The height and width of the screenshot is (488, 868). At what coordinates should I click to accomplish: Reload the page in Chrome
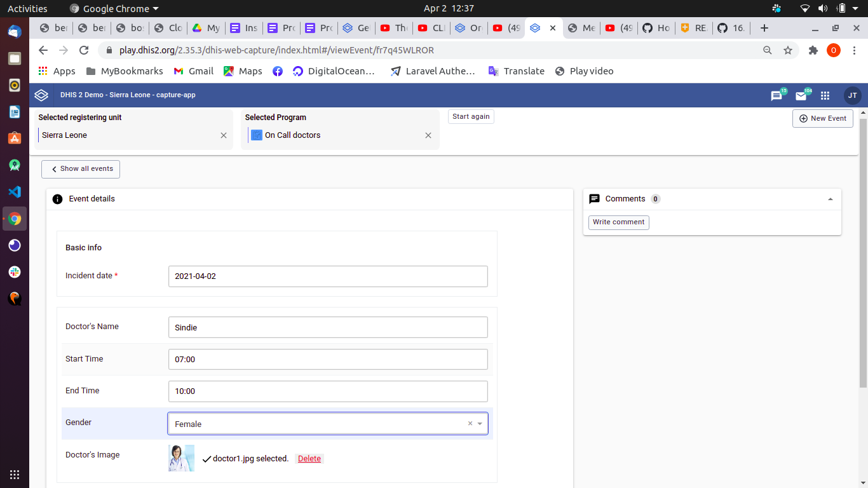(83, 50)
